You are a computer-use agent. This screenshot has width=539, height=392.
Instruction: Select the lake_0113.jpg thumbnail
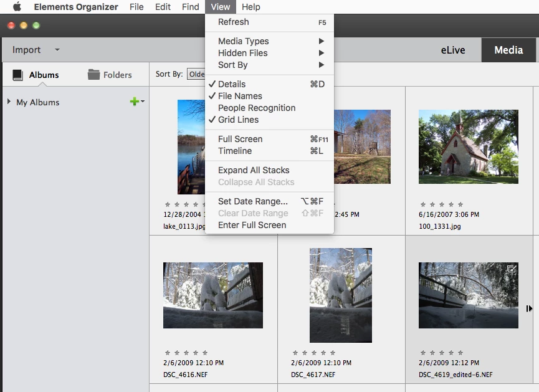click(x=191, y=147)
